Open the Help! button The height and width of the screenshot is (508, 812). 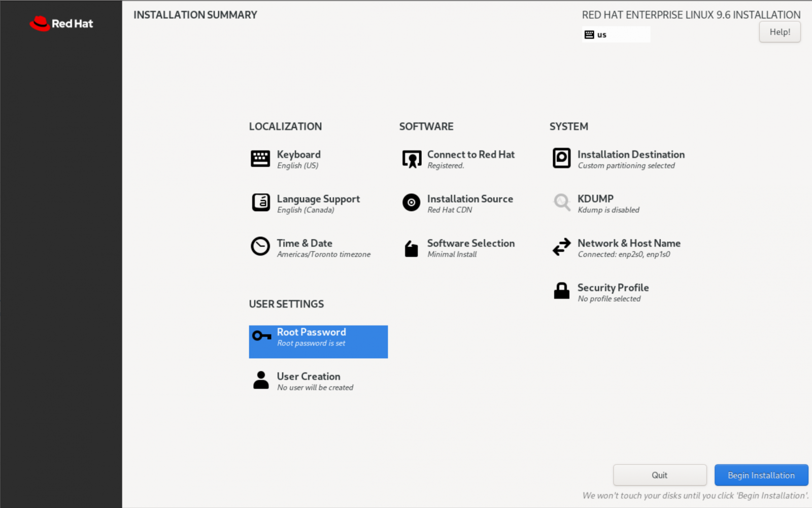tap(780, 32)
